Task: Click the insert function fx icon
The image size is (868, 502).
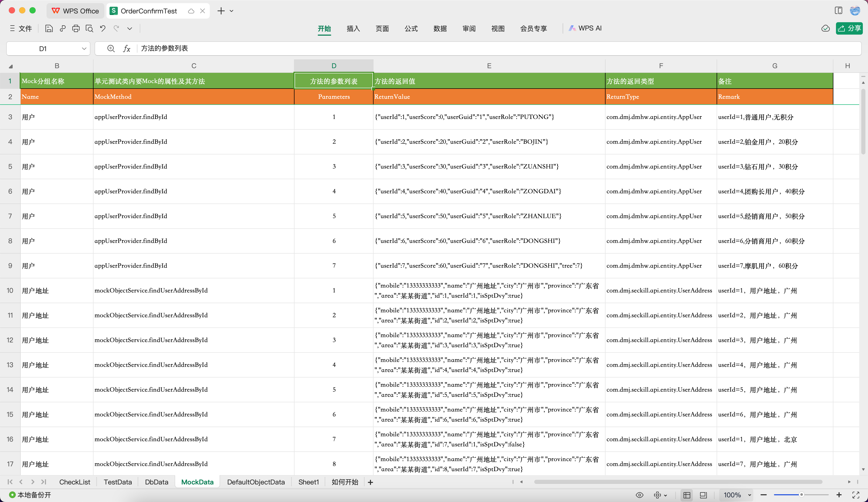Action: tap(127, 49)
